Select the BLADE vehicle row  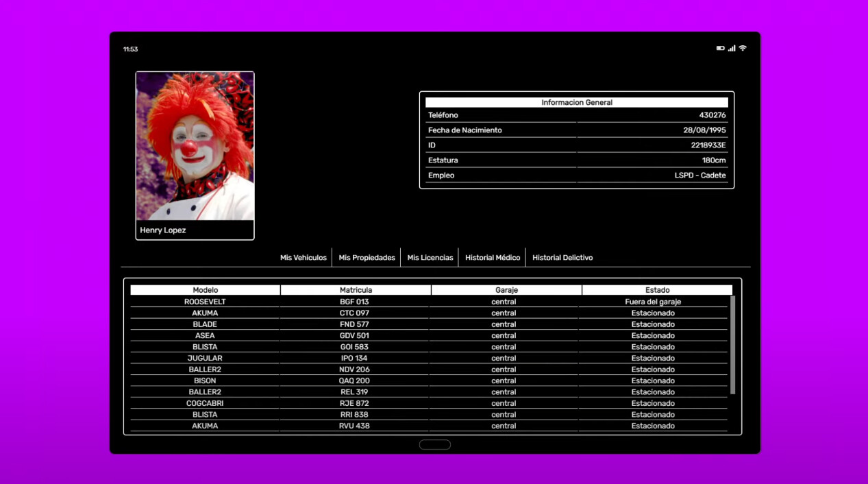429,324
